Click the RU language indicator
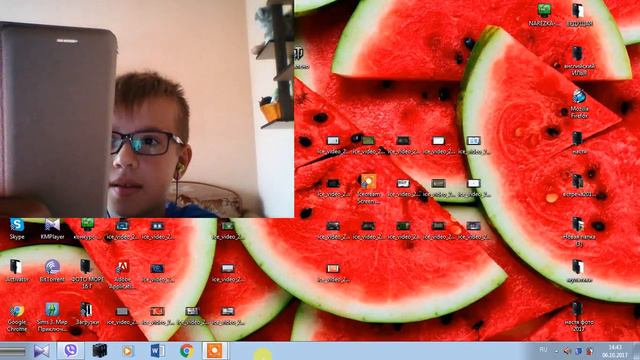Viewport: 640px width, 360px height. pyautogui.click(x=543, y=349)
